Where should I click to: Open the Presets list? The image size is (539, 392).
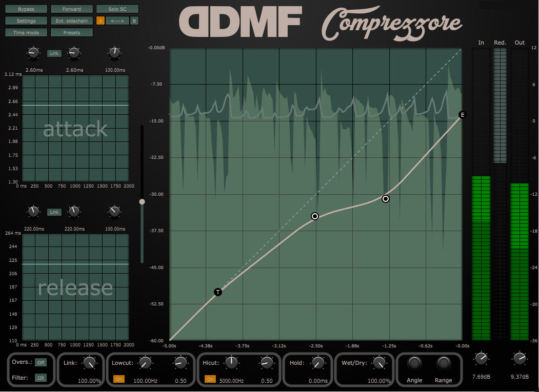click(x=72, y=32)
